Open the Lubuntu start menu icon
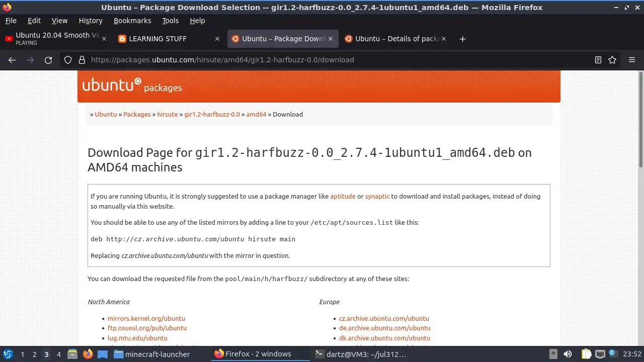 8,354
